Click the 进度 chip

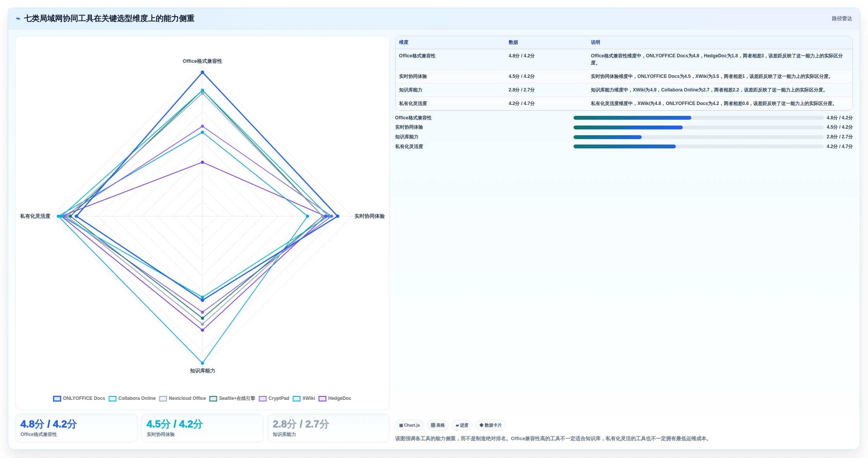[x=462, y=425]
